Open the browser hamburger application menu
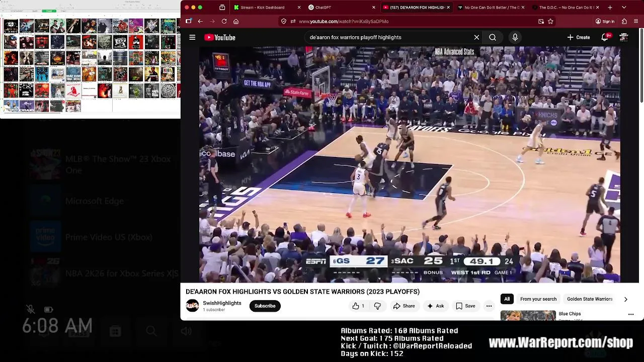 [x=636, y=21]
